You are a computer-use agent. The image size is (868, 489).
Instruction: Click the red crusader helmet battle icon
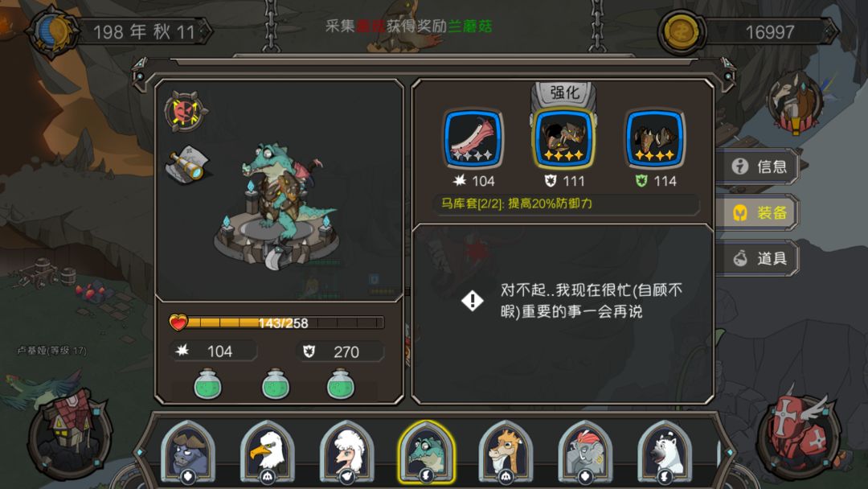click(799, 435)
